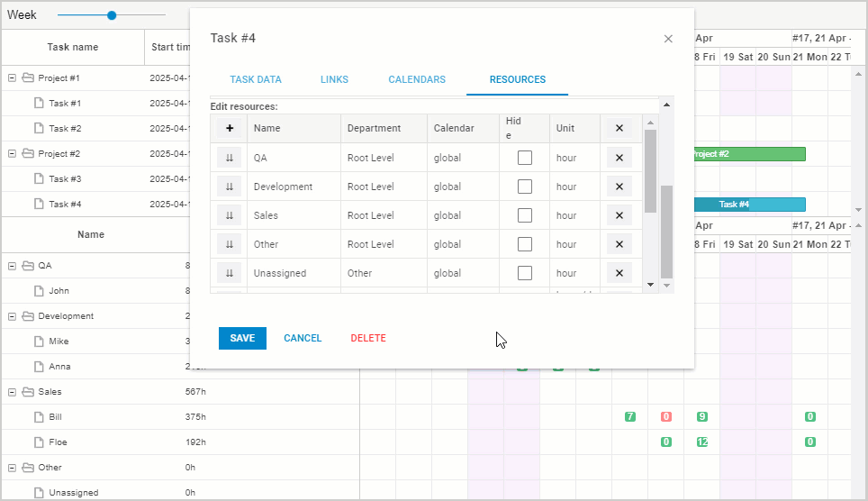The height and width of the screenshot is (501, 868).
Task: Click Task #2 file icon in grid
Action: click(39, 128)
